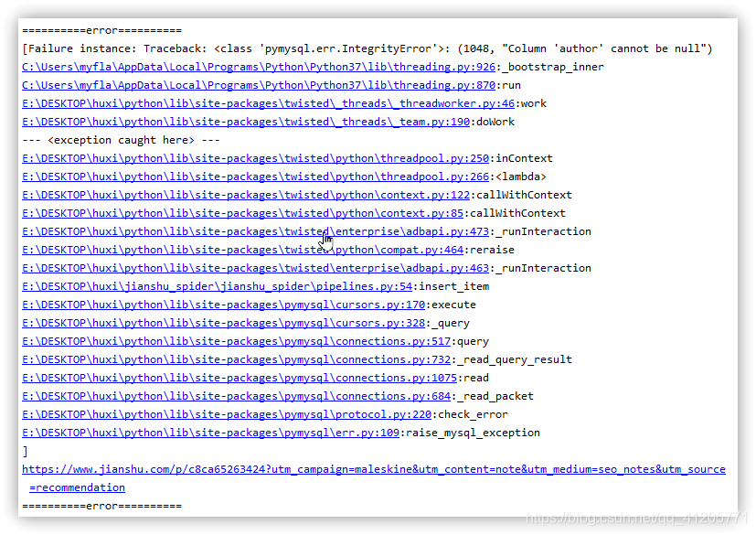
Task: Open threading.py:870 run link
Action: 259,85
